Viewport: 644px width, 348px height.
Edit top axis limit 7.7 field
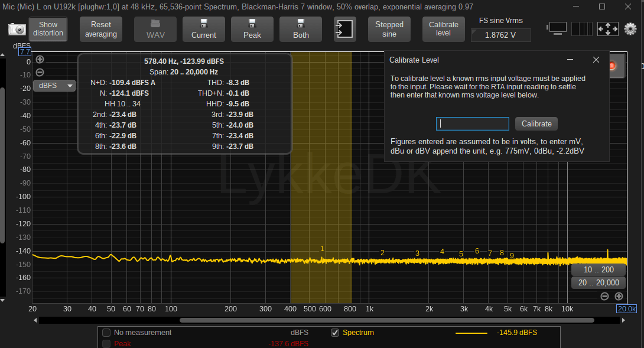point(25,52)
